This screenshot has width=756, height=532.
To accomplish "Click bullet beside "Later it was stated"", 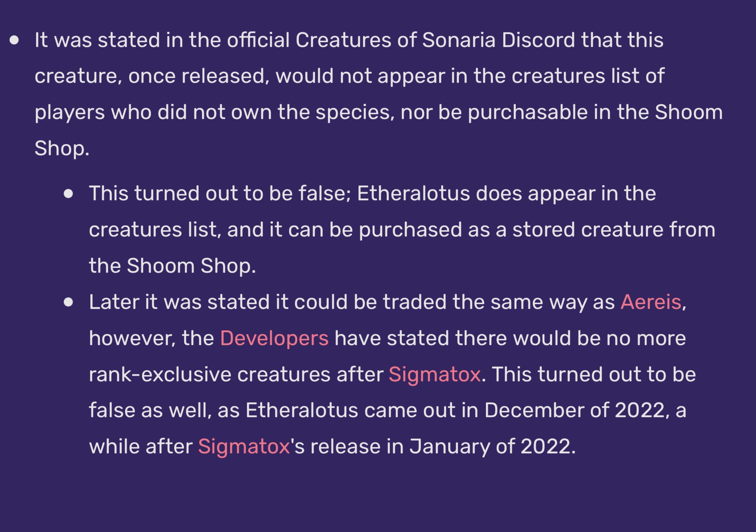I will 68,302.
